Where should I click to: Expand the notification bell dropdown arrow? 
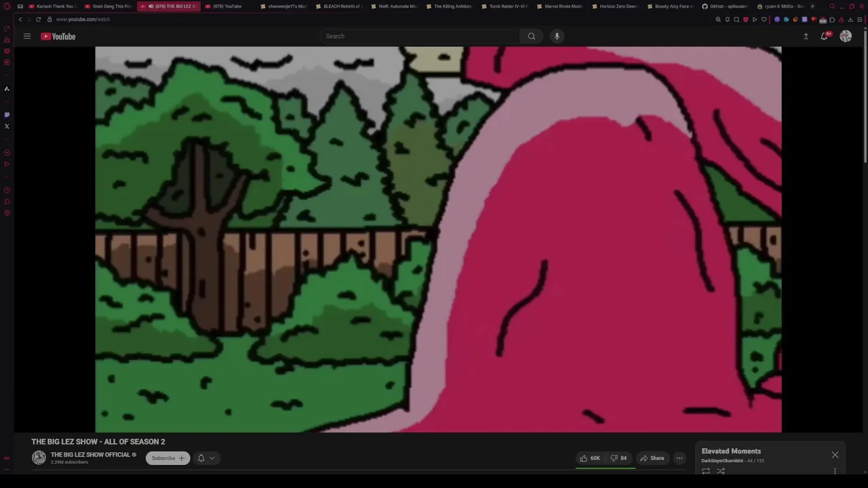coord(212,458)
